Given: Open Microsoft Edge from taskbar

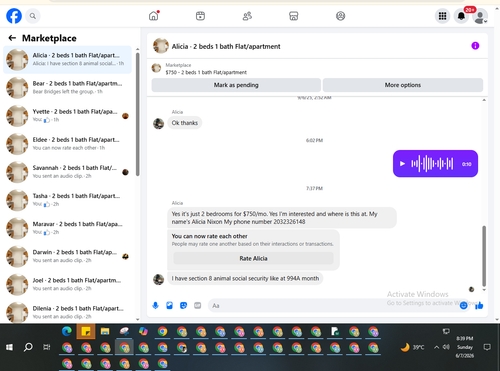Looking at the screenshot, I should 67,331.
